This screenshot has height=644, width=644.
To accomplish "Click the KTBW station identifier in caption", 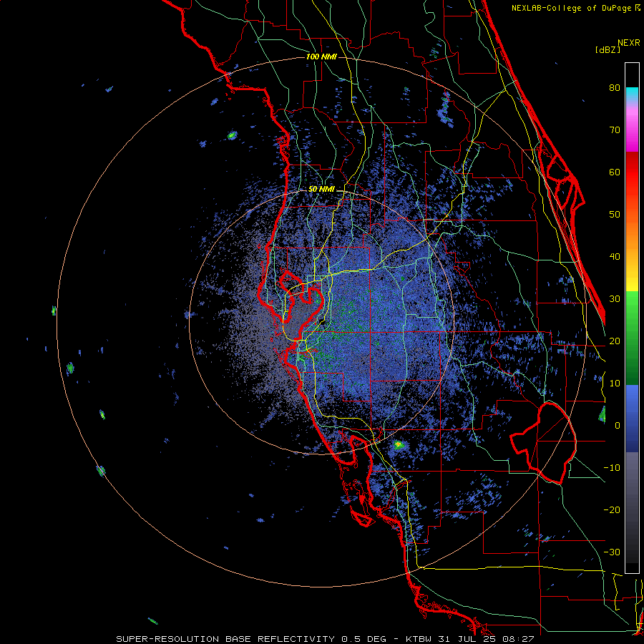I will pos(418,639).
